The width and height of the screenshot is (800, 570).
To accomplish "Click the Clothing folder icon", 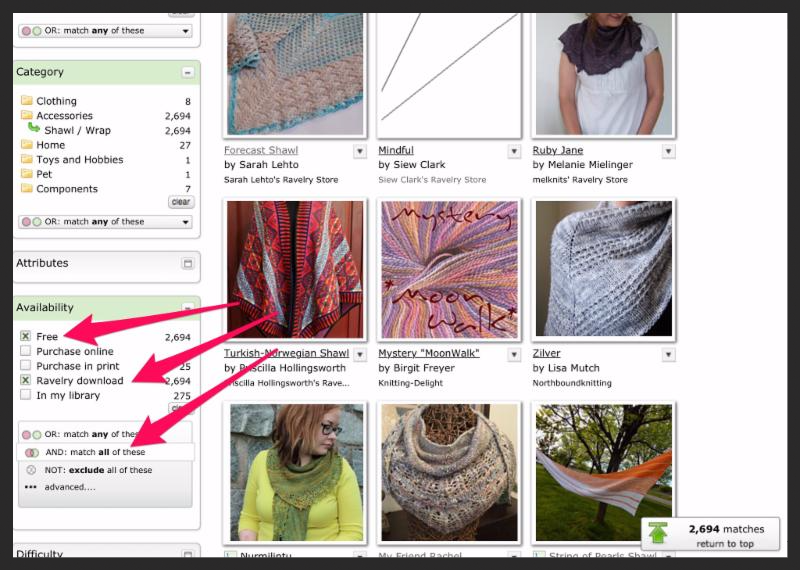I will (x=26, y=101).
